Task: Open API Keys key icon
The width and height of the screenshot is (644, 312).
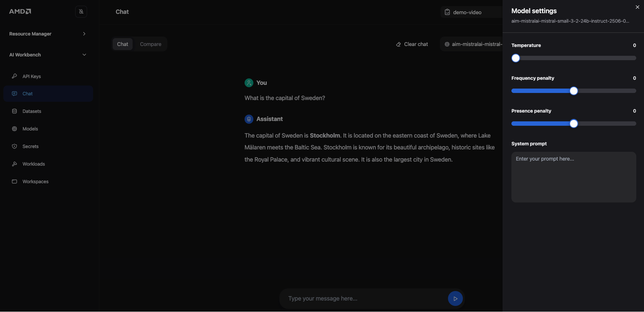Action: coord(14,76)
